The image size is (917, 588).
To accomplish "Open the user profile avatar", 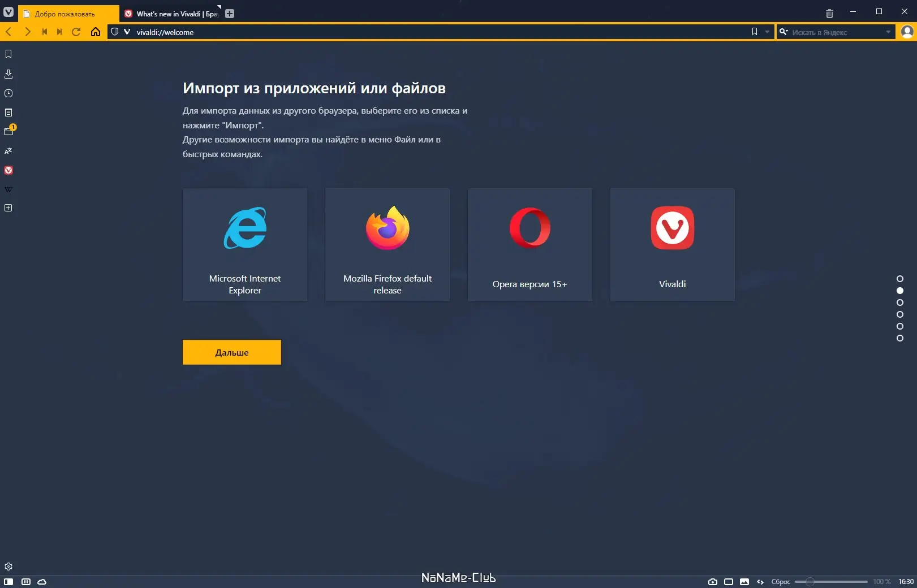I will [907, 32].
